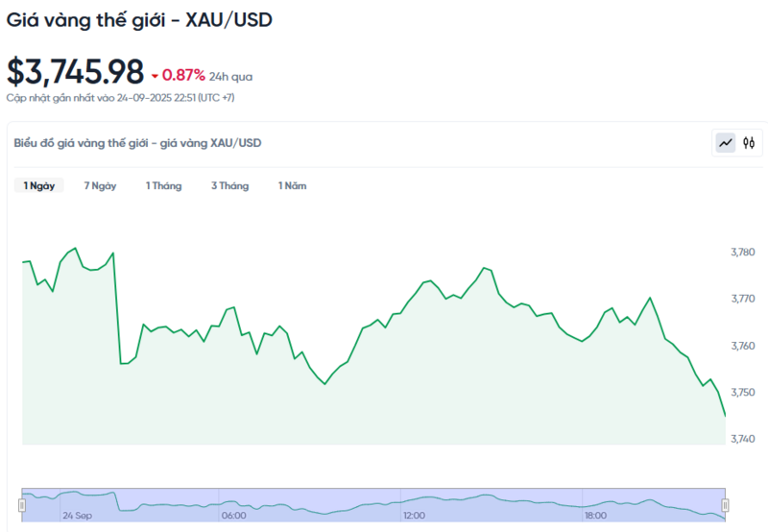Screen dimensions: 768x532
Task: Click the 'Biểu đồ giá vàng thế giới' chart title
Action: coord(137,143)
